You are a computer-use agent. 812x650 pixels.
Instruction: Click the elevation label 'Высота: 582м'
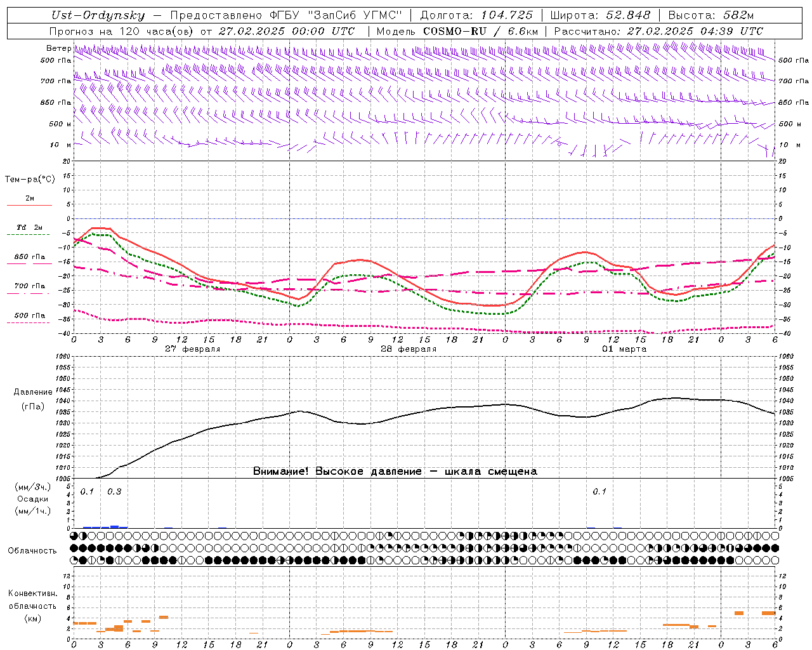point(710,15)
